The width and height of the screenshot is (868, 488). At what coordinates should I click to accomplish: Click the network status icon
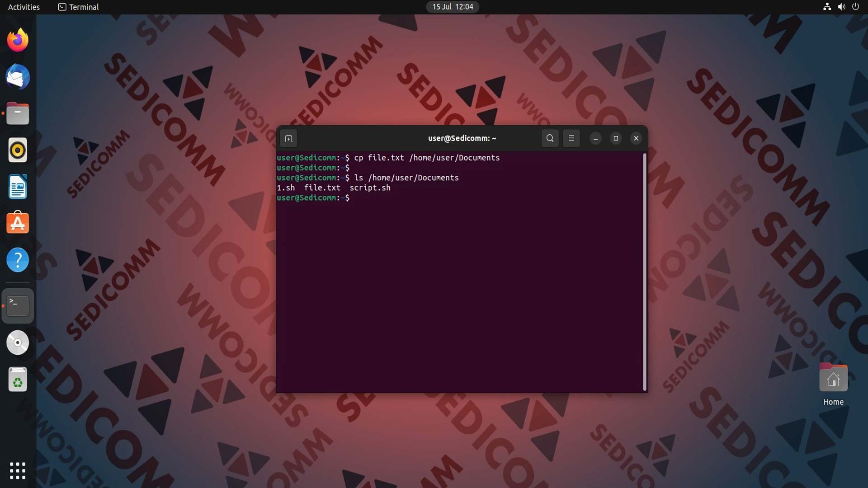[827, 7]
